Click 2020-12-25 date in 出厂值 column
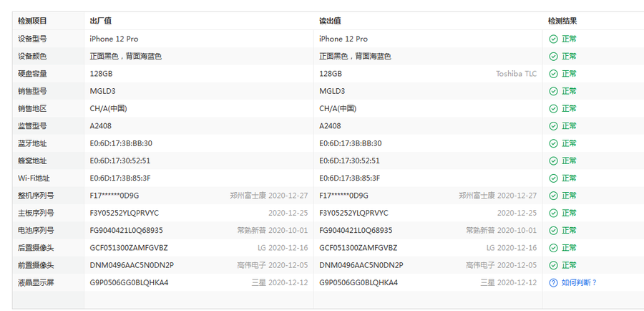644x311 pixels. click(288, 213)
